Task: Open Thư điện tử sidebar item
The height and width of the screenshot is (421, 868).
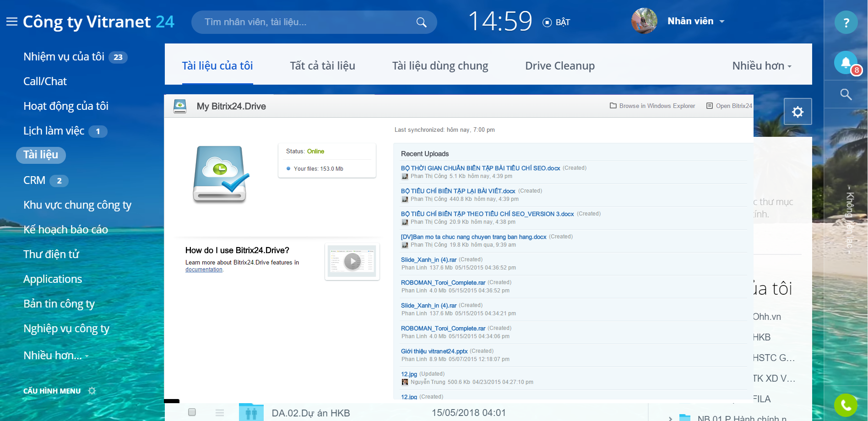Action: pyautogui.click(x=51, y=254)
